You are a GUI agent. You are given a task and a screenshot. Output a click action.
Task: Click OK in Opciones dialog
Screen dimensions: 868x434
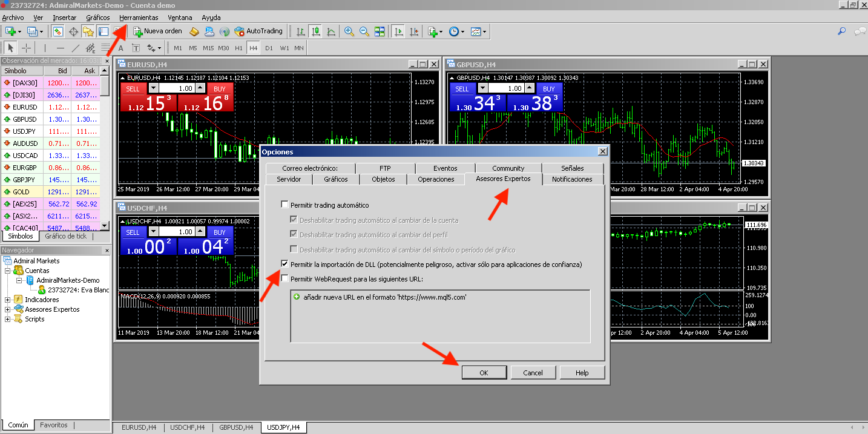(x=484, y=373)
